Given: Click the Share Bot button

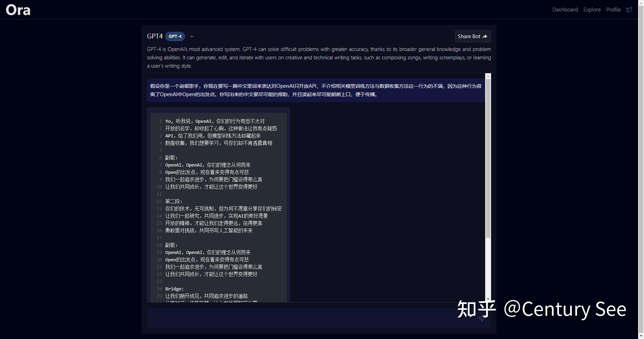Looking at the screenshot, I should pyautogui.click(x=473, y=36).
